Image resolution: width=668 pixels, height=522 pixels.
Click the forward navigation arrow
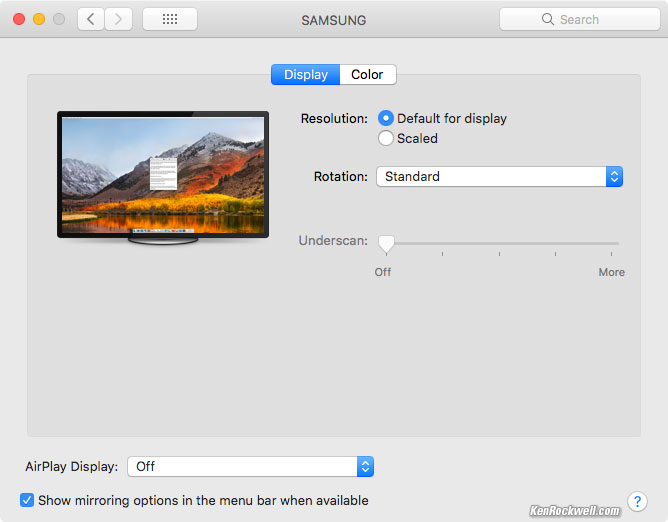119,19
